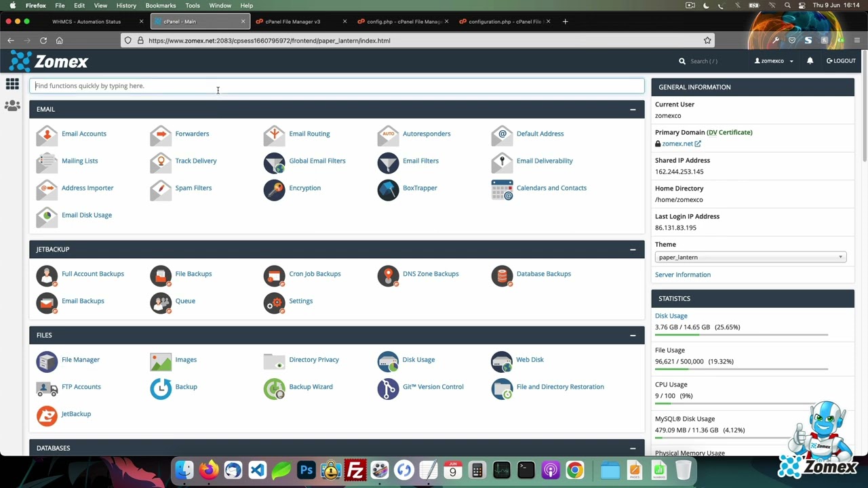868x488 pixels.
Task: Open the Cron Job Backups icon
Action: (275, 275)
